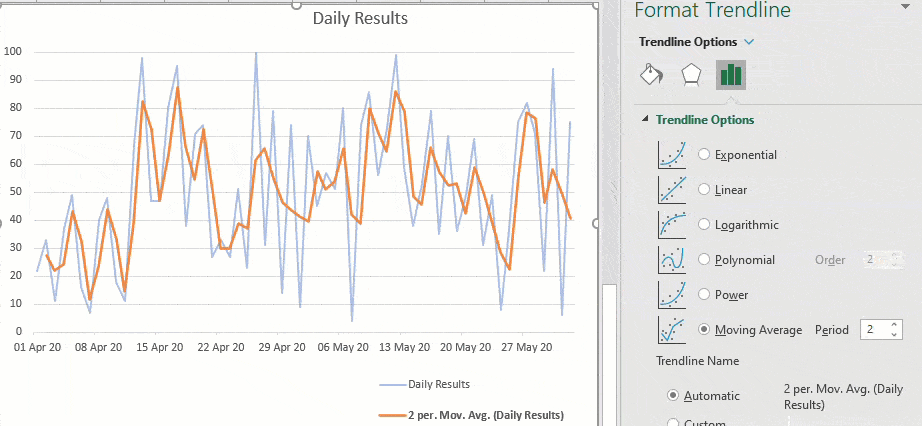
Task: Select the Polynomial radio button
Action: pyautogui.click(x=705, y=260)
